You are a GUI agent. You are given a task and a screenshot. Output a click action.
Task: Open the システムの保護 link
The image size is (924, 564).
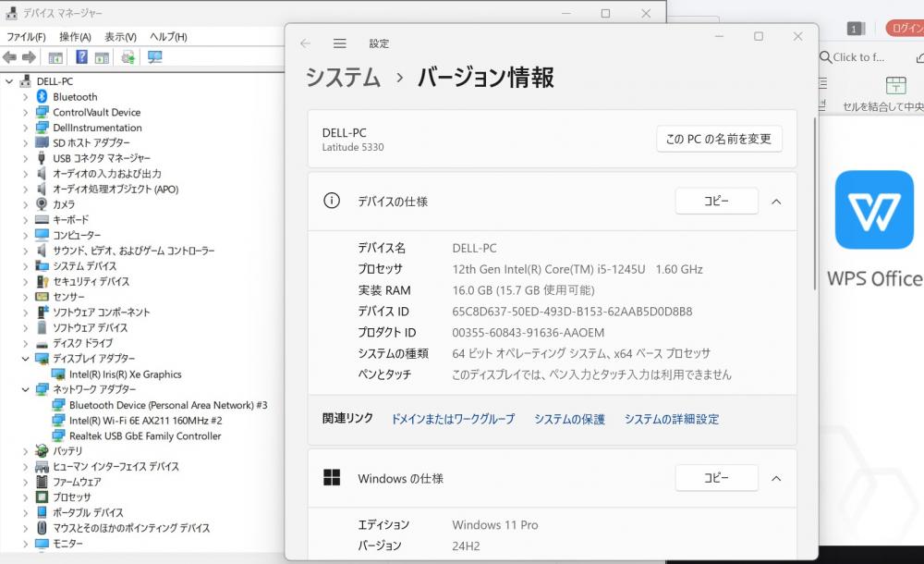coord(569,419)
